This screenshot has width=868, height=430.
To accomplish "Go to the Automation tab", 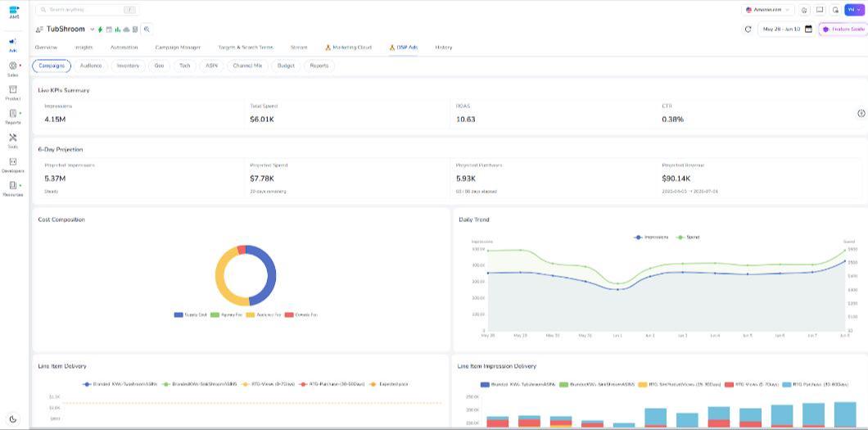I will coord(124,48).
